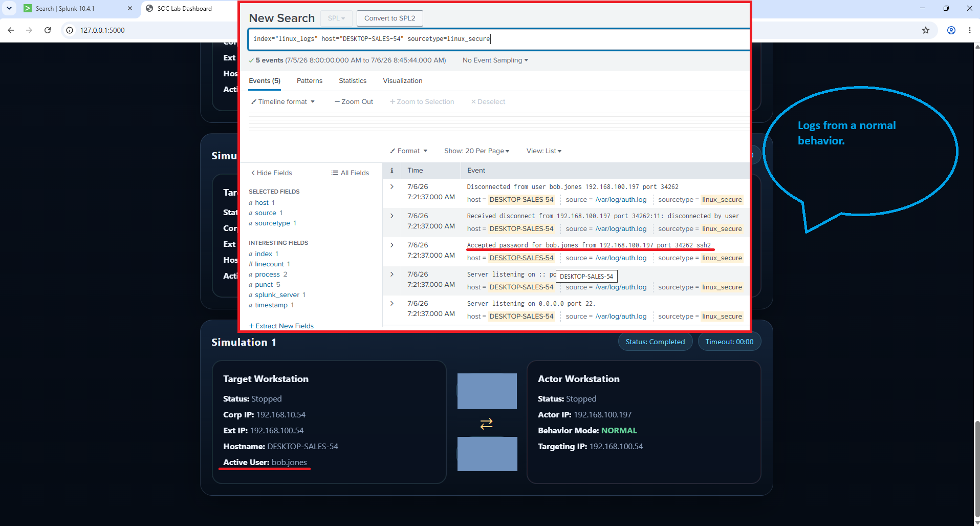Click Hostname DESKTOP-SALES-54 in Target Workstation
This screenshot has height=526, width=980.
pos(302,447)
